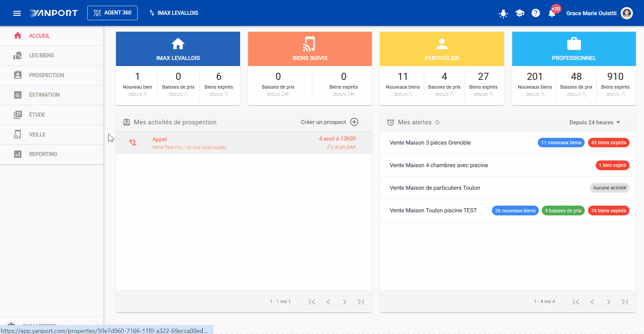644x334 pixels.
Task: Click the phone call icon for Appel activity
Action: [x=133, y=143]
